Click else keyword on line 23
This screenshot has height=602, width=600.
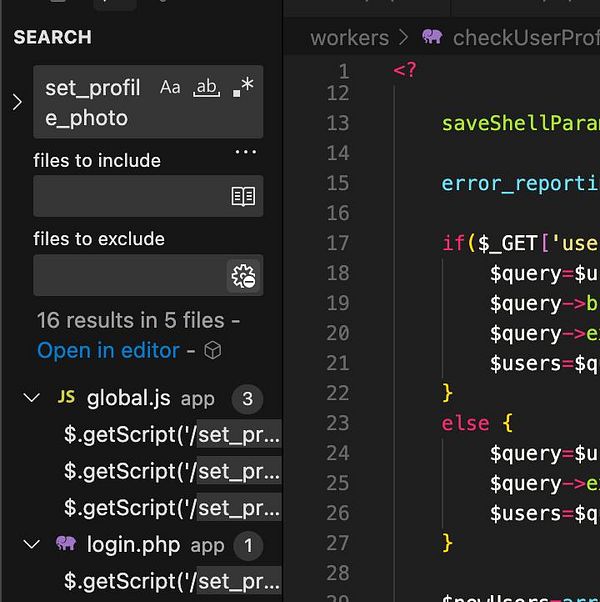tap(465, 423)
